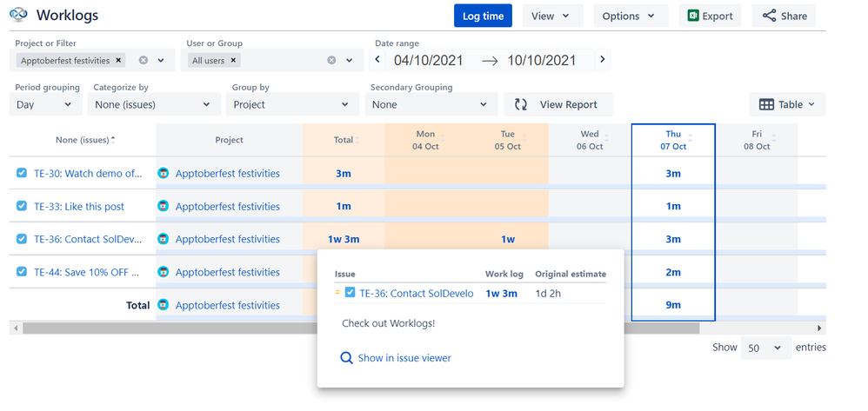Toggle the TE-30 issue checkbox
Viewport: 868px width, 411px height.
[x=22, y=173]
